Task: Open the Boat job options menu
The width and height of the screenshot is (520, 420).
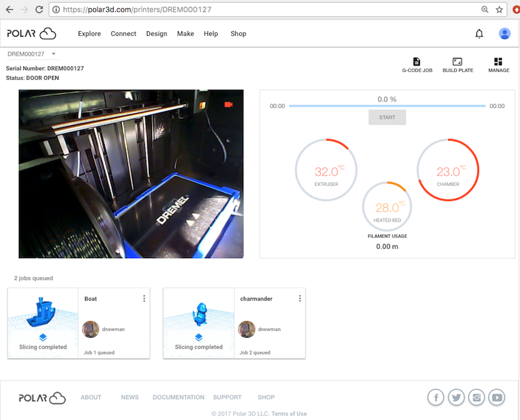Action: click(144, 298)
